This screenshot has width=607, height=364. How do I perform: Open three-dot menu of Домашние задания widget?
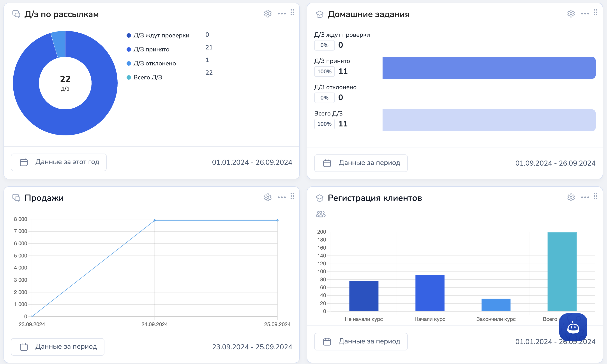pos(585,14)
